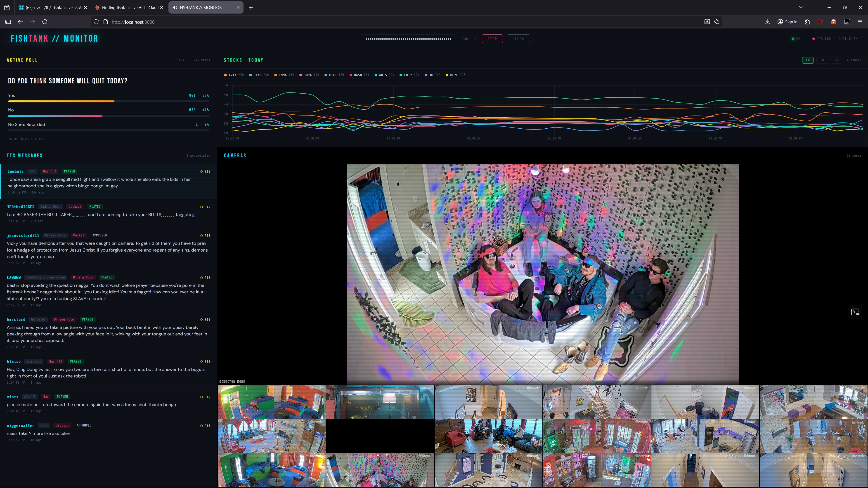Open the extensions puzzle icon
This screenshot has width=868, height=488.
(x=807, y=22)
